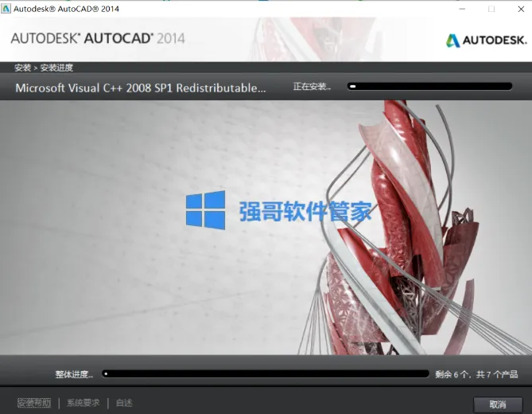
Task: Click the Autodesk AutoCAD 2014 window title text
Action: (66, 9)
